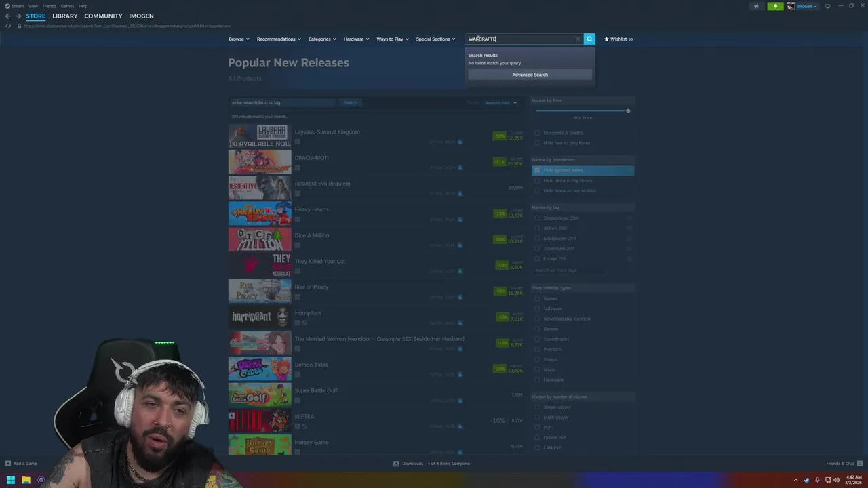Check the Online PvP players filter

(x=537, y=437)
